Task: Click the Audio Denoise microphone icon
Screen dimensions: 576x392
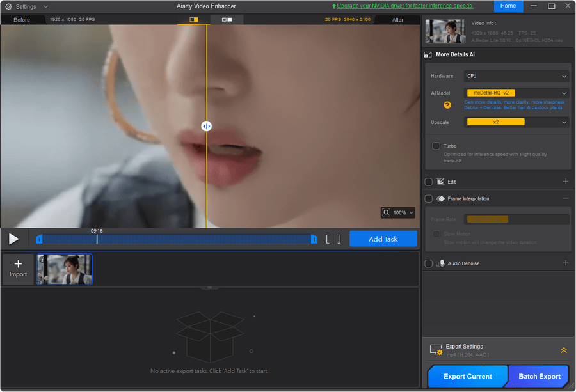Action: (x=440, y=263)
